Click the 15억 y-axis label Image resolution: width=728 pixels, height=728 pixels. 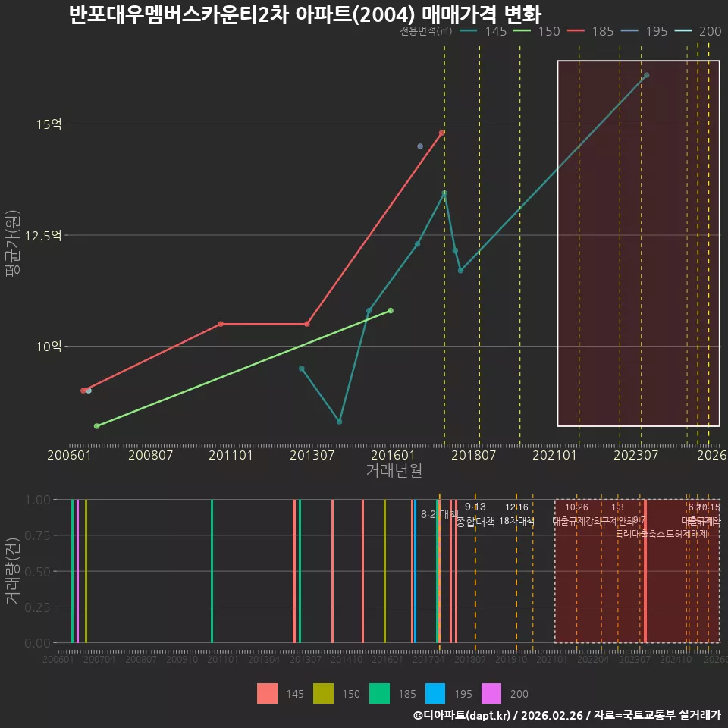point(49,124)
